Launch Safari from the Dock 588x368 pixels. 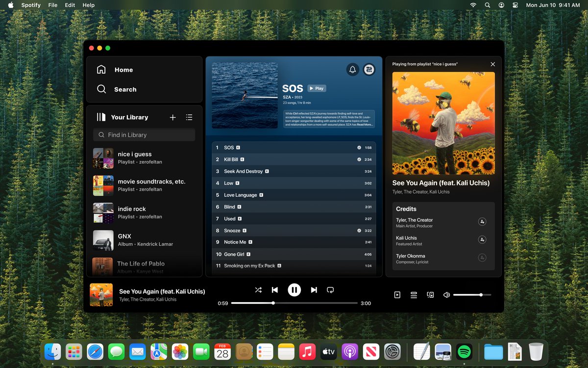pyautogui.click(x=95, y=351)
